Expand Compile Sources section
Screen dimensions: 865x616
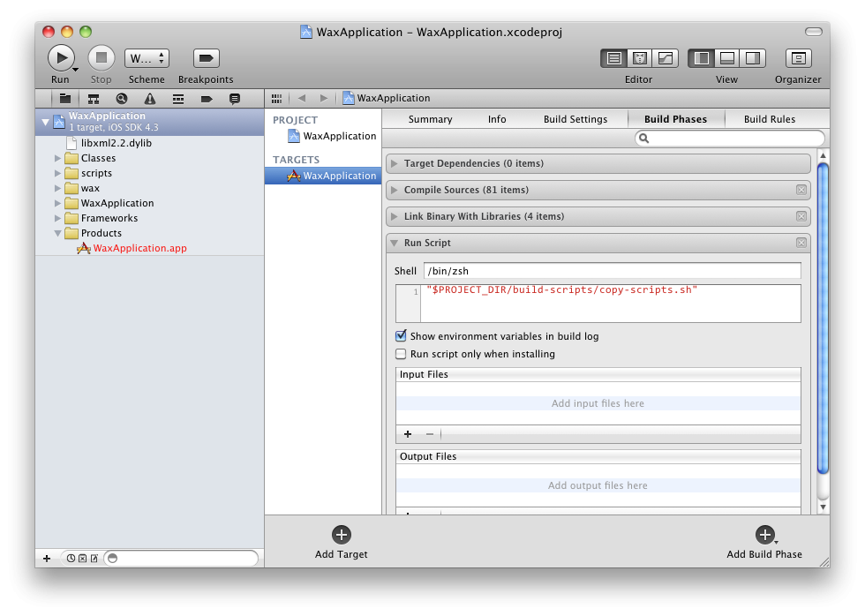coord(394,190)
